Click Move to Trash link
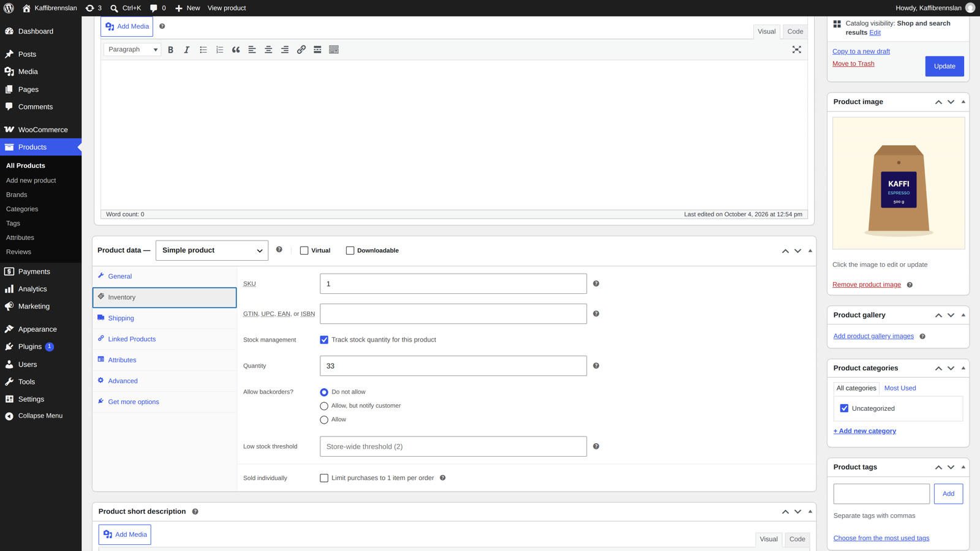This screenshot has width=980, height=551. click(853, 64)
